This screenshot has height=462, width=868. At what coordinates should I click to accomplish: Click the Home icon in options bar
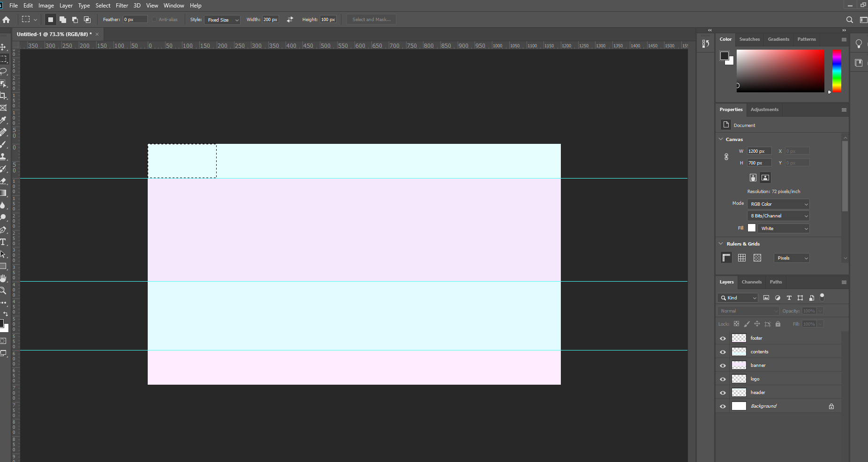tap(6, 20)
